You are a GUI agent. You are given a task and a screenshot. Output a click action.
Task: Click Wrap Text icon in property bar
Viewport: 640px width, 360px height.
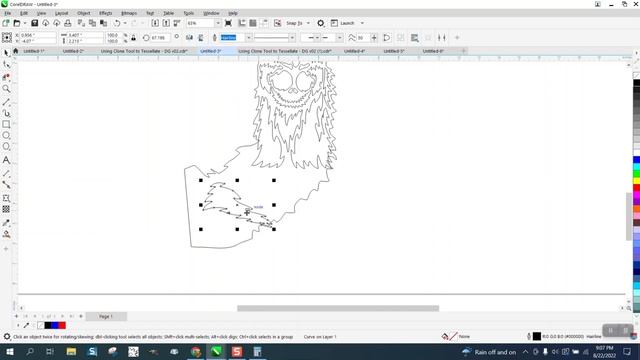(415, 38)
